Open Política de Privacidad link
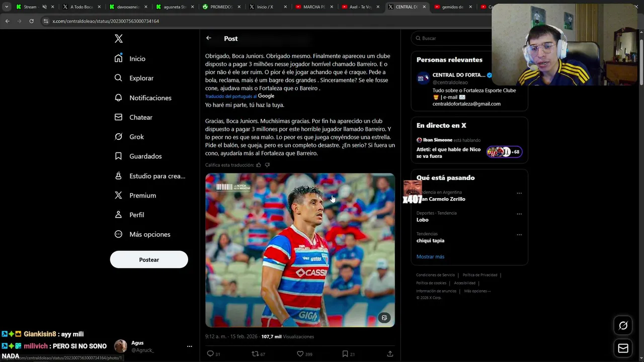The width and height of the screenshot is (644, 362). click(x=479, y=275)
